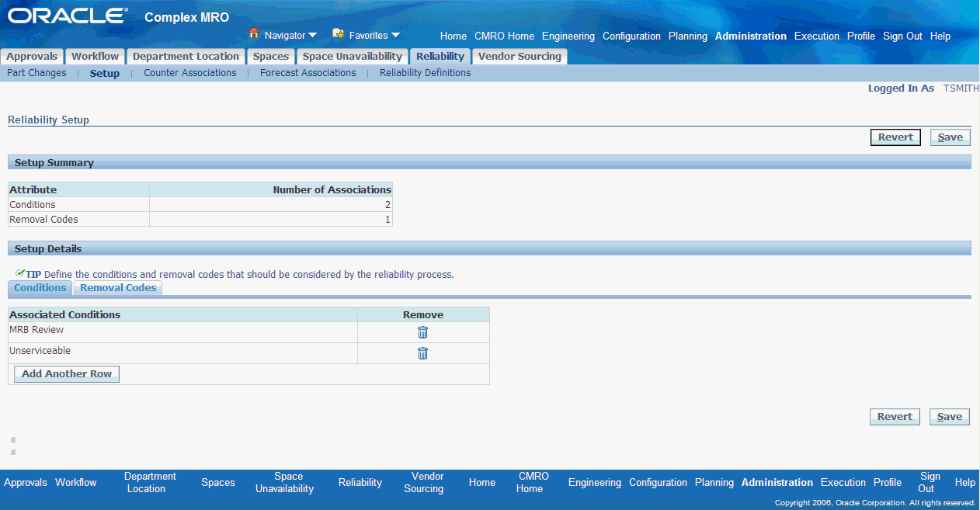Viewport: 980px width, 510px height.
Task: Click Administration in the footer
Action: pyautogui.click(x=777, y=483)
